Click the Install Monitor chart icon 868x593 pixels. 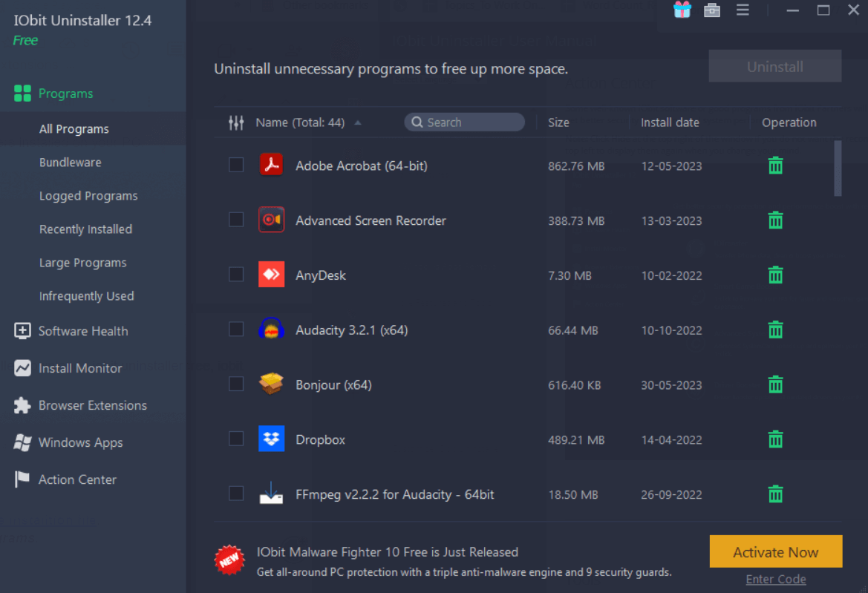pos(23,368)
